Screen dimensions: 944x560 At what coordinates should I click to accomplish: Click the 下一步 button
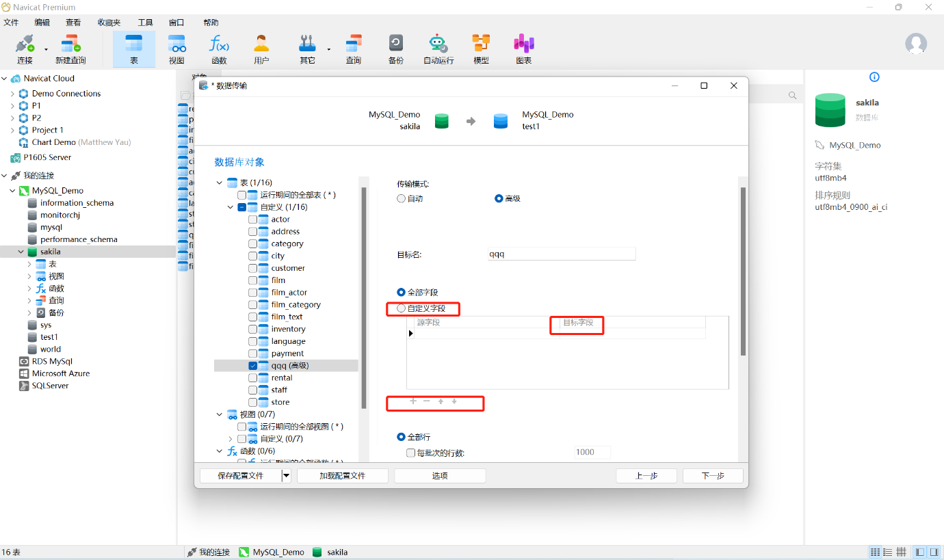pos(713,476)
